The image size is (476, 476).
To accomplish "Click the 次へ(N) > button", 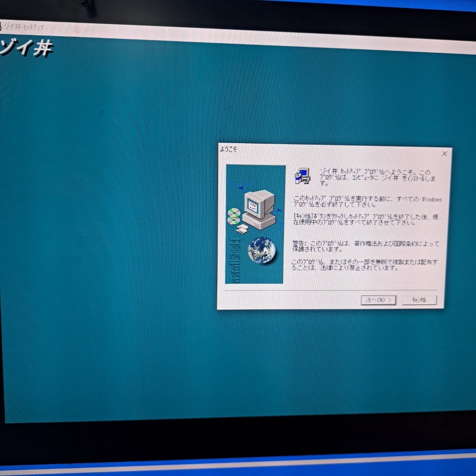I will pyautogui.click(x=378, y=300).
